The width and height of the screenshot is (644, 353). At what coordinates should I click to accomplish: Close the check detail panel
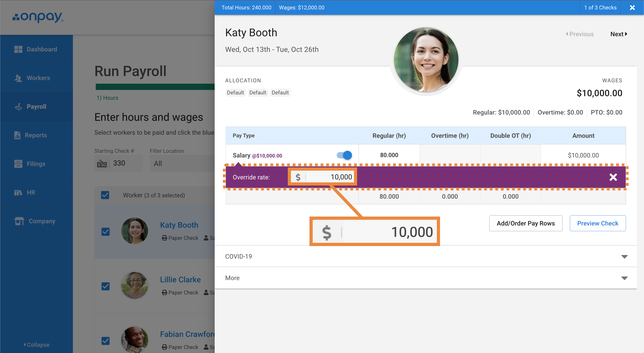(632, 8)
